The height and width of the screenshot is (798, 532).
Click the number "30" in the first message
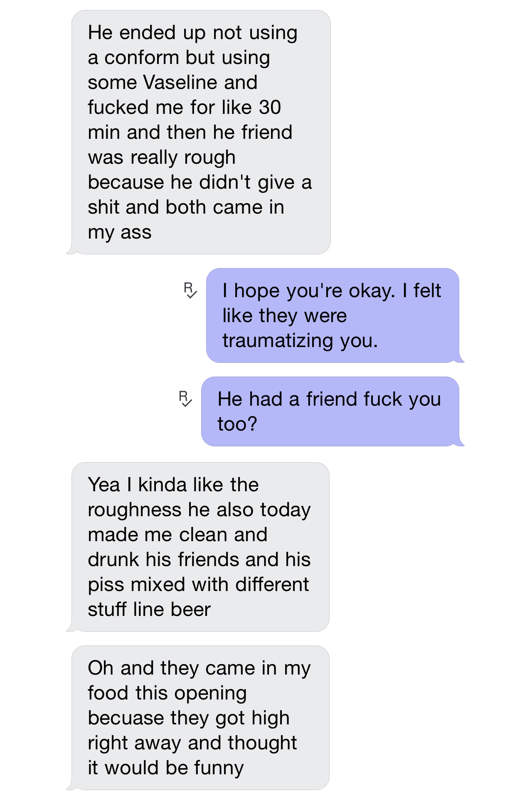pyautogui.click(x=270, y=107)
